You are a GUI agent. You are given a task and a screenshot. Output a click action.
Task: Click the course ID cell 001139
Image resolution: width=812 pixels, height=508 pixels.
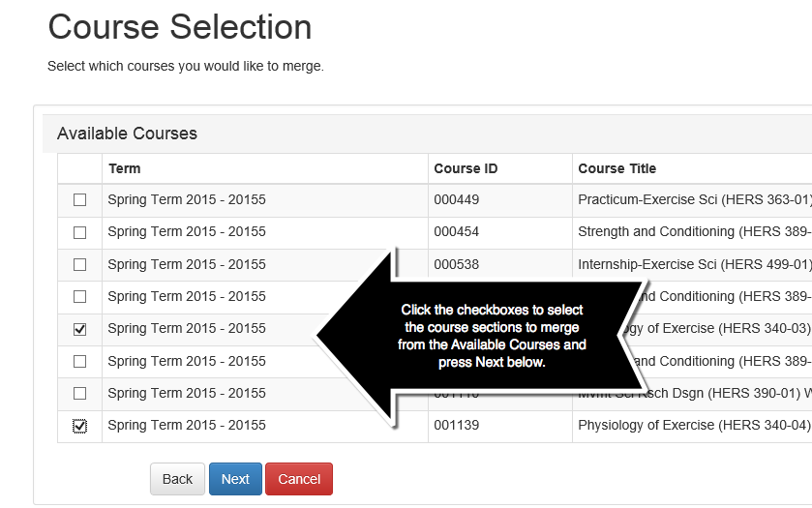(x=456, y=426)
